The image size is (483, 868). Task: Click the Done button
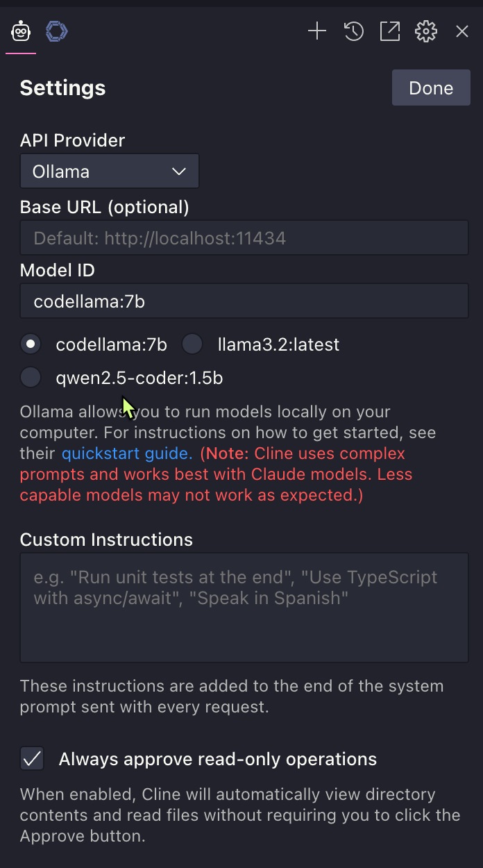point(430,87)
